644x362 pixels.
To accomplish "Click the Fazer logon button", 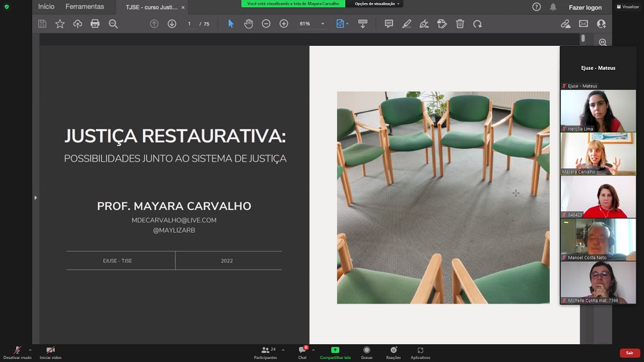I will point(584,7).
